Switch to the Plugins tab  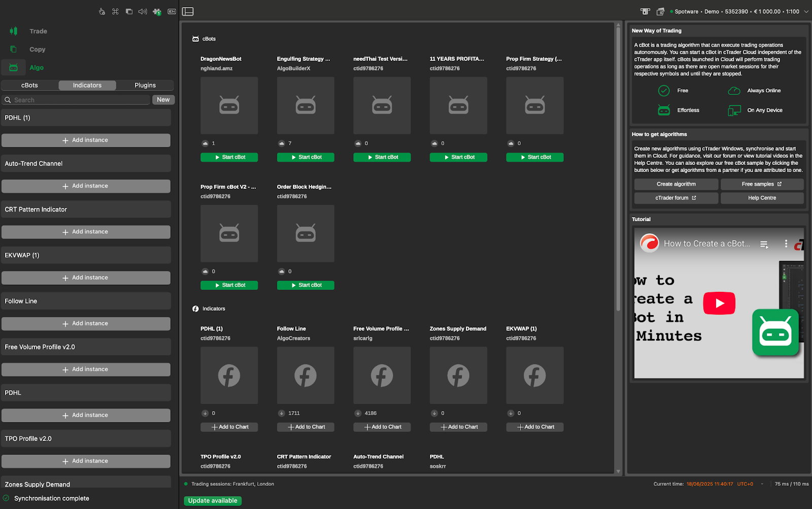pos(145,85)
